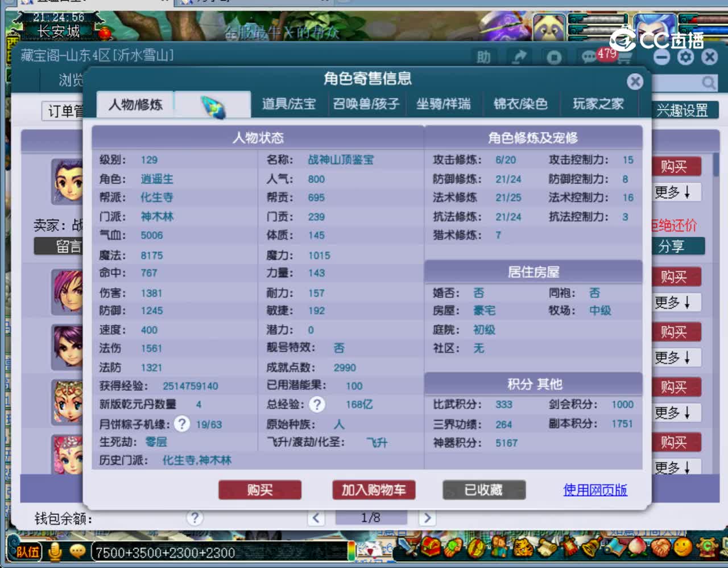Click the share arrow icon in the 藏宝阁 title bar
Image resolution: width=728 pixels, height=568 pixels.
[518, 57]
